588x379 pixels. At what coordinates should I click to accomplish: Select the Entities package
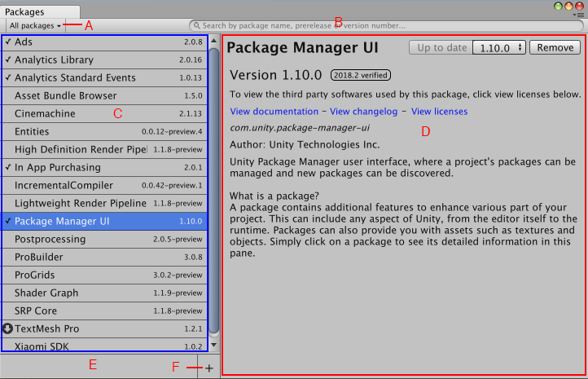104,132
